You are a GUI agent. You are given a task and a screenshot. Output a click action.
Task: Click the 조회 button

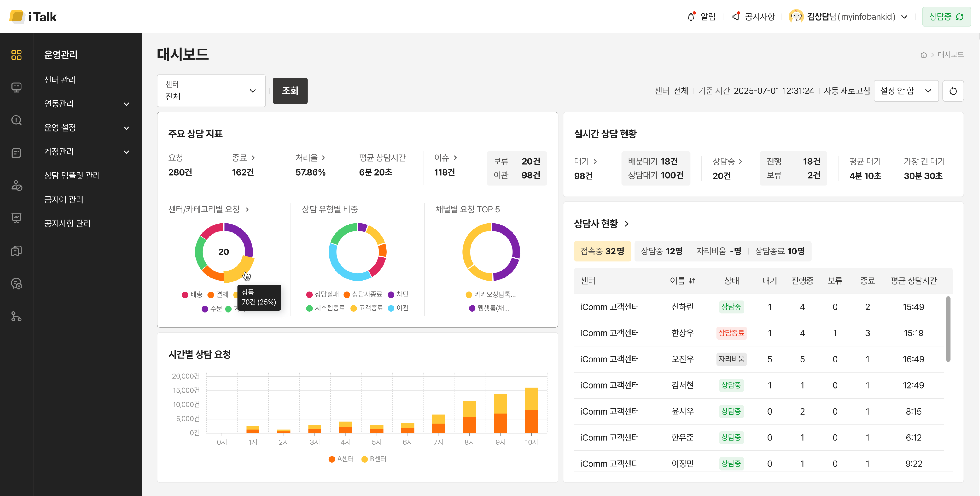pos(290,91)
